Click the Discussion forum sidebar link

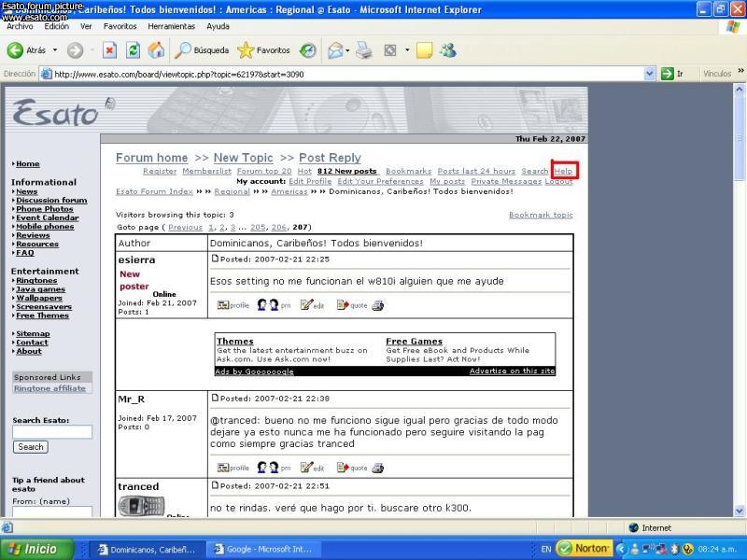[51, 200]
